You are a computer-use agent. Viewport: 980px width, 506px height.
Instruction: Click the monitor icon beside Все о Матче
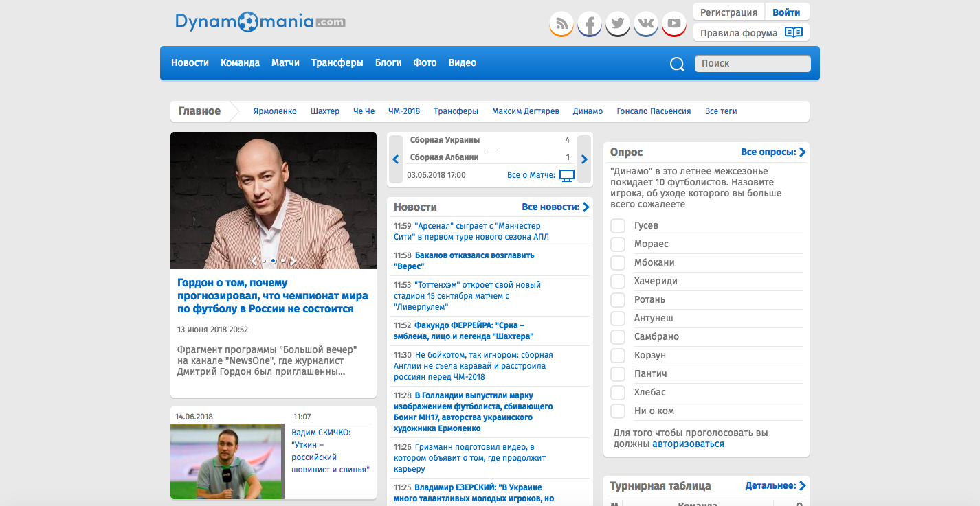[567, 176]
